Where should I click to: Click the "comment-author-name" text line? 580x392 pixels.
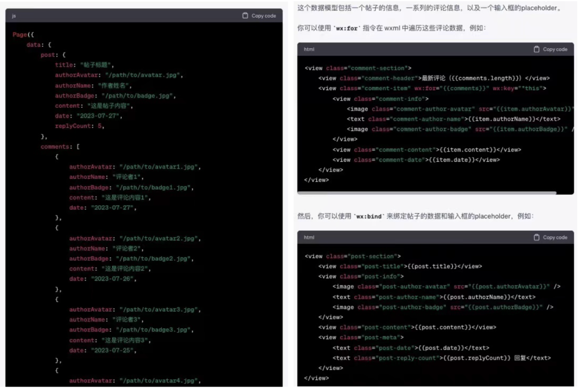click(454, 119)
